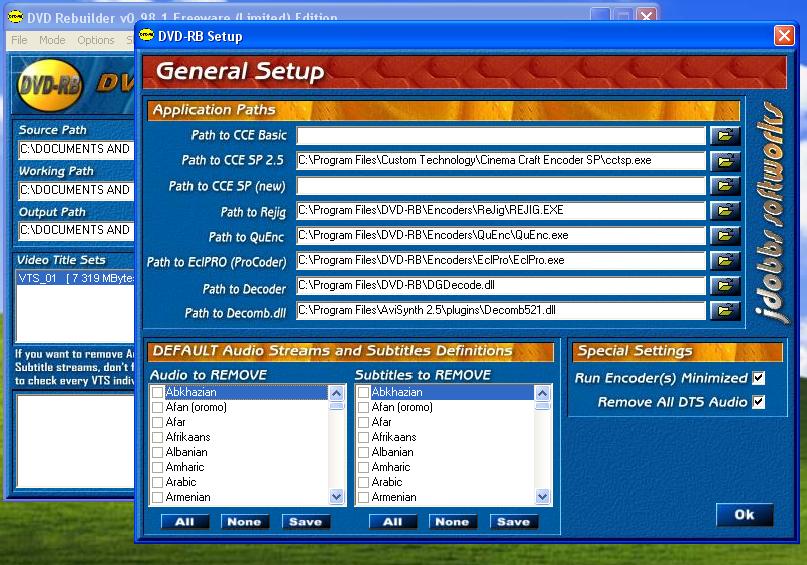Click None under Subtitles to REMOVE
The image size is (807, 565).
[x=452, y=522]
